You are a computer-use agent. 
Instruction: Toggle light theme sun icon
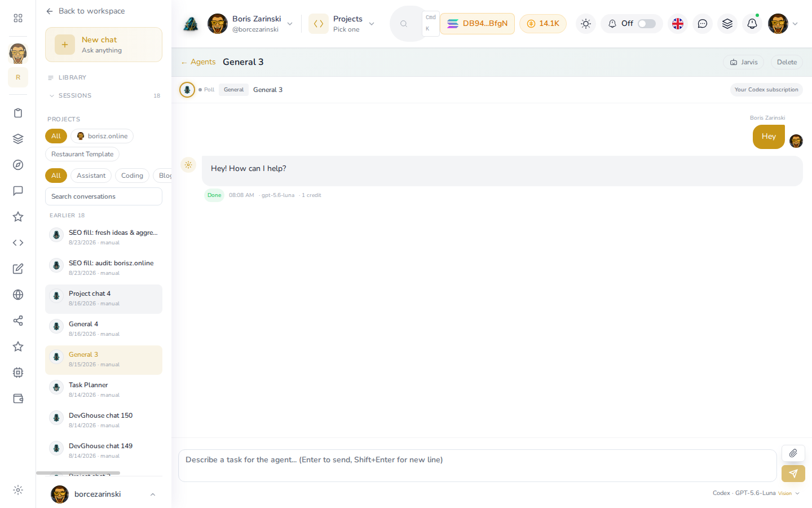[x=586, y=24]
